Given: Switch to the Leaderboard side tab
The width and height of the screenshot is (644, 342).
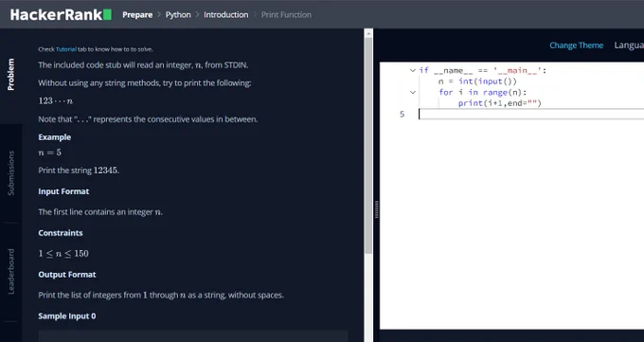Looking at the screenshot, I should coord(10,271).
